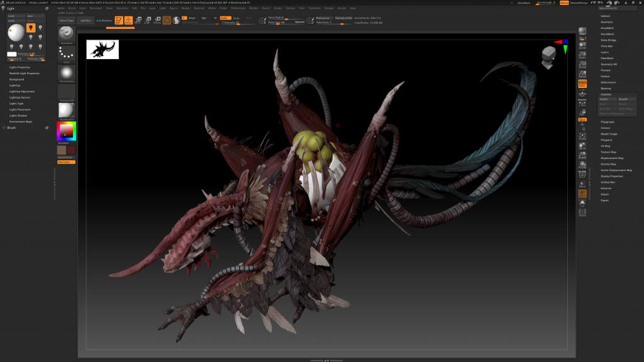Image resolution: width=644 pixels, height=362 pixels.
Task: Click the Live Boolean button
Action: tap(104, 21)
